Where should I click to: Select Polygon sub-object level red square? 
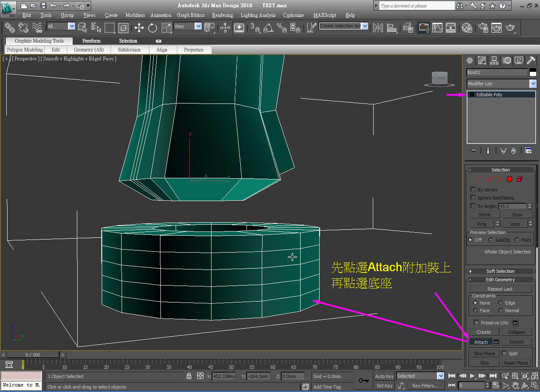point(510,179)
